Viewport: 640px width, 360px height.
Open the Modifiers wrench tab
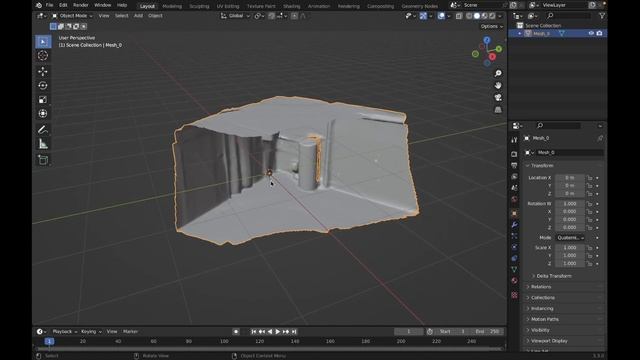click(514, 224)
